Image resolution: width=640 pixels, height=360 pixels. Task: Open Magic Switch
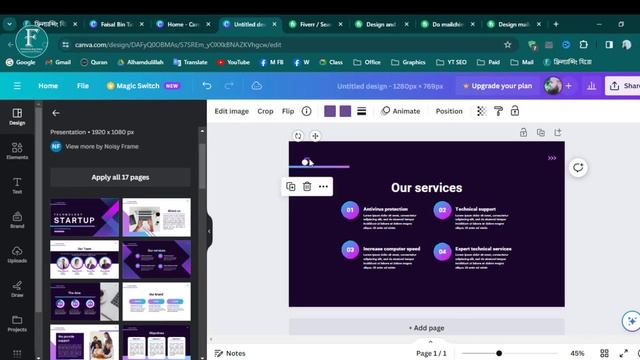pyautogui.click(x=143, y=86)
